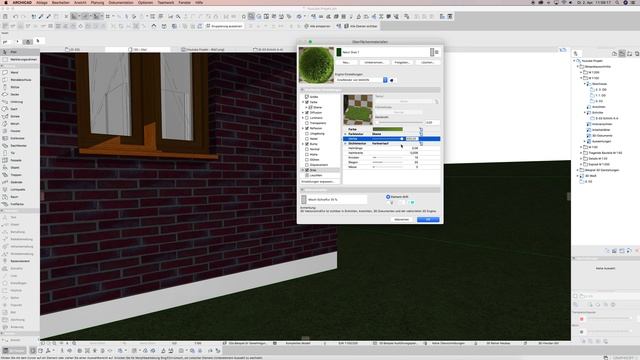Select the Decke slab tool
This screenshot has height=360, width=640.
(x=19, y=94)
